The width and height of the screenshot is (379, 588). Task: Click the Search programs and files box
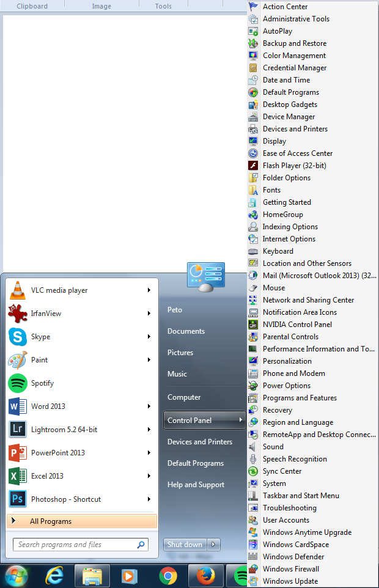click(81, 545)
